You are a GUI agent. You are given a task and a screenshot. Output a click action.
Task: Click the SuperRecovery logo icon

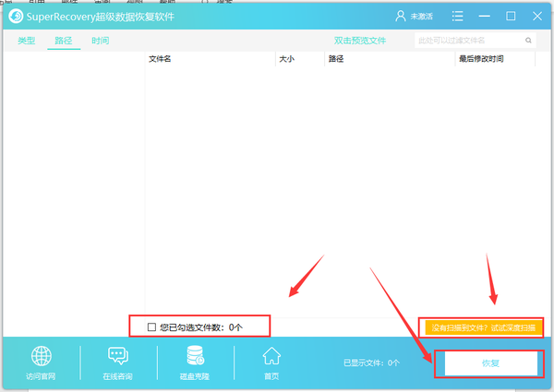16,17
